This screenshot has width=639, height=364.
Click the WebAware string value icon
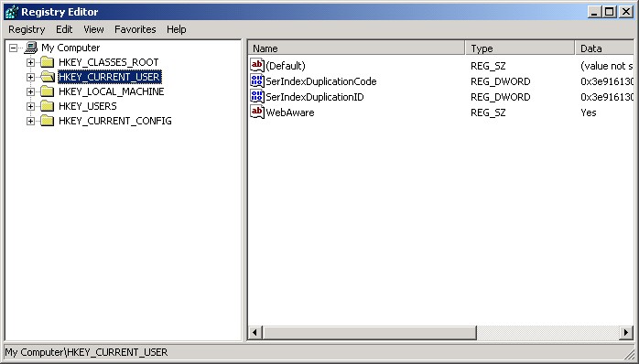pos(257,112)
